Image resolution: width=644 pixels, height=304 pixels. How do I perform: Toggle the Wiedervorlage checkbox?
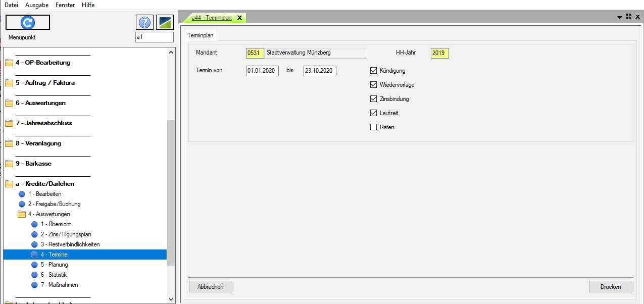pyautogui.click(x=374, y=85)
